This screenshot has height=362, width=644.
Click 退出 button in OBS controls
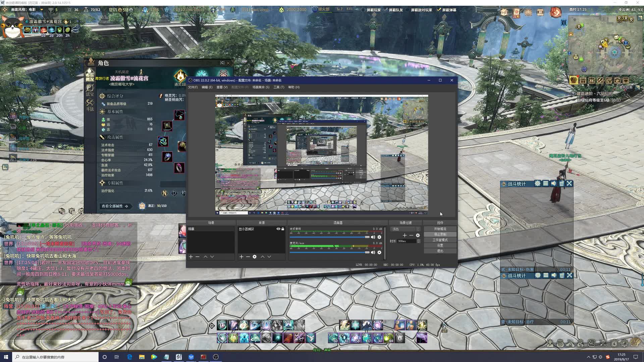440,251
